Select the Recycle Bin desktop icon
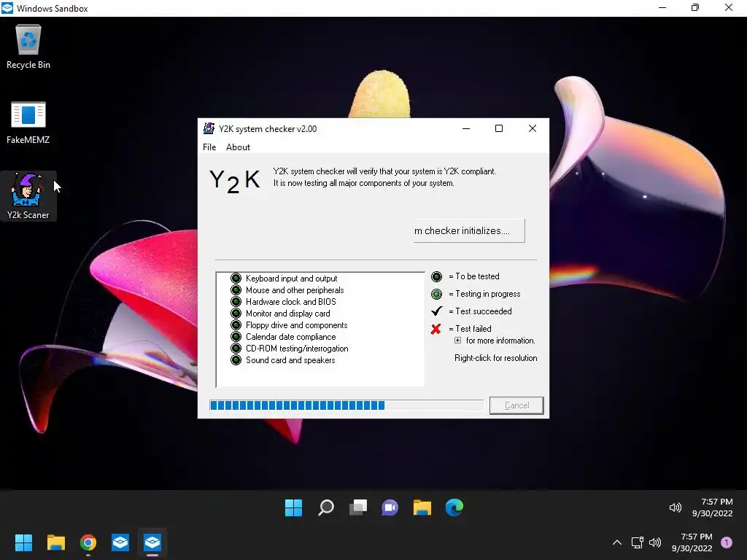 coord(28,47)
